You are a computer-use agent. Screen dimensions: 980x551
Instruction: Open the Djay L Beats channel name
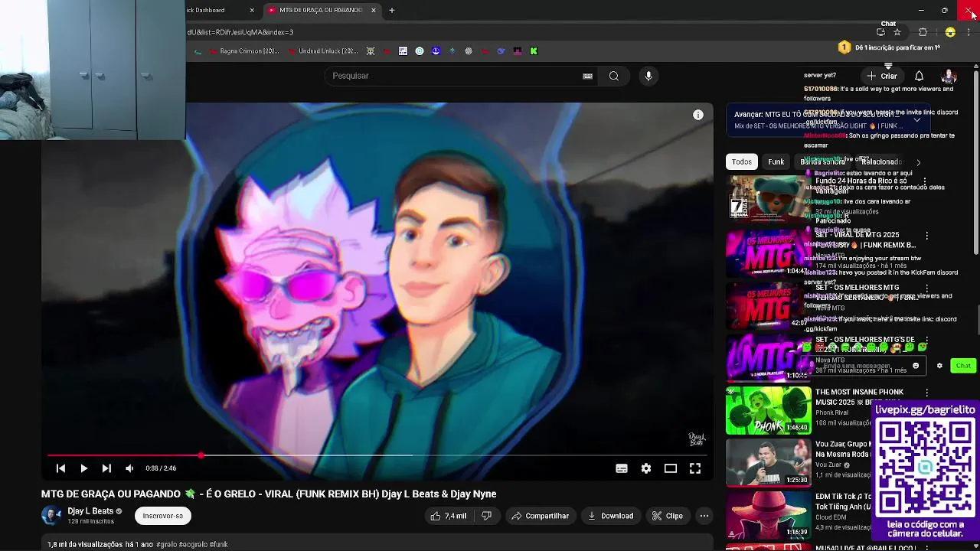(x=90, y=510)
